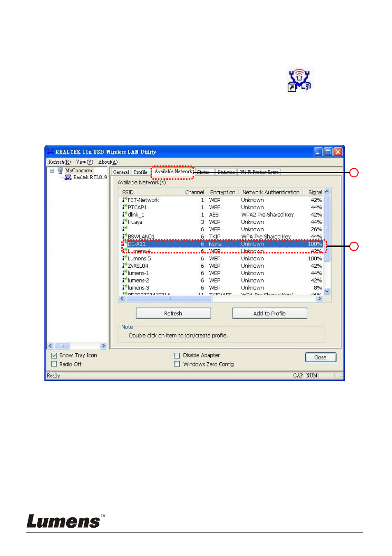The height and width of the screenshot is (556, 392).
Task: Select the MyComputer tree label
Action: [79, 170]
